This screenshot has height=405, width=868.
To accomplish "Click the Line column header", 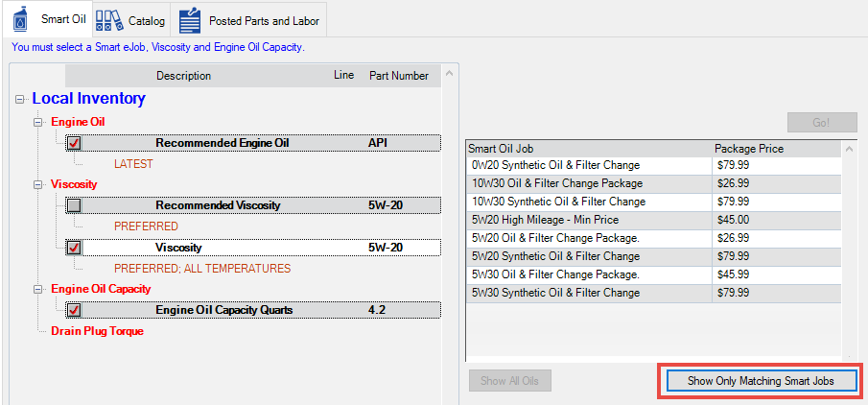I will click(343, 76).
